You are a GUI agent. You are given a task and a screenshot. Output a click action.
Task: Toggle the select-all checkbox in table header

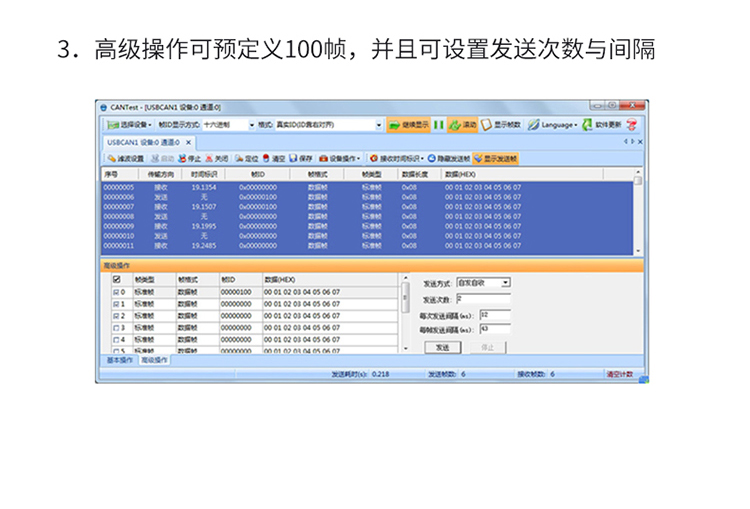pyautogui.click(x=117, y=280)
